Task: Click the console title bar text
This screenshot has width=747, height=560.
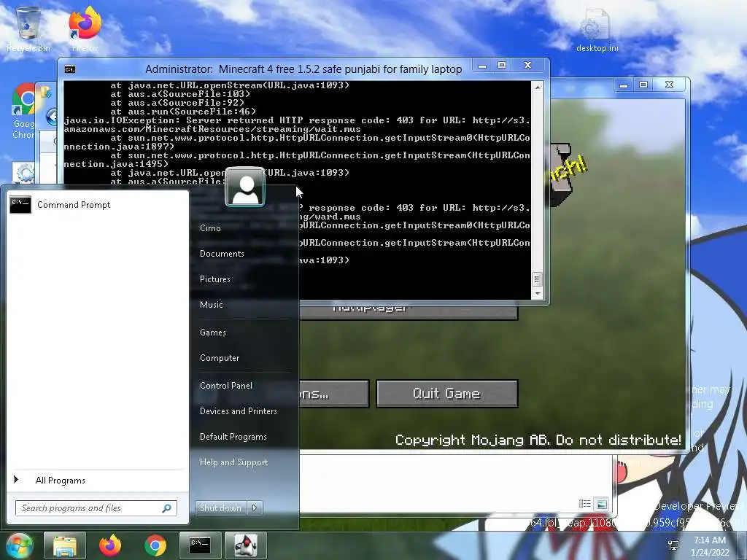Action: (303, 69)
